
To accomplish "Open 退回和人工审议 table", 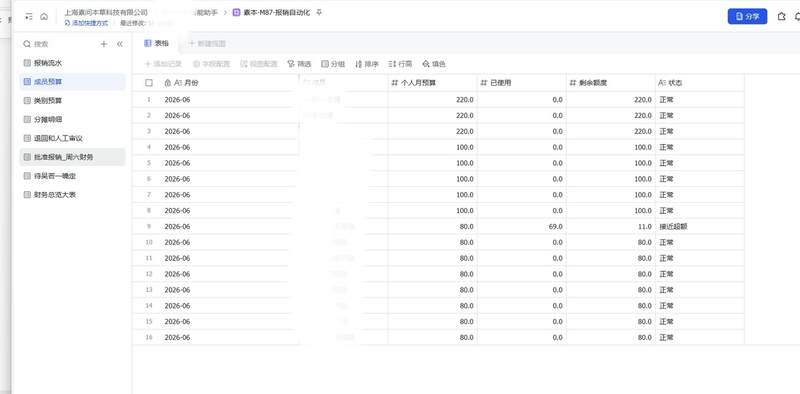I will pos(72,138).
